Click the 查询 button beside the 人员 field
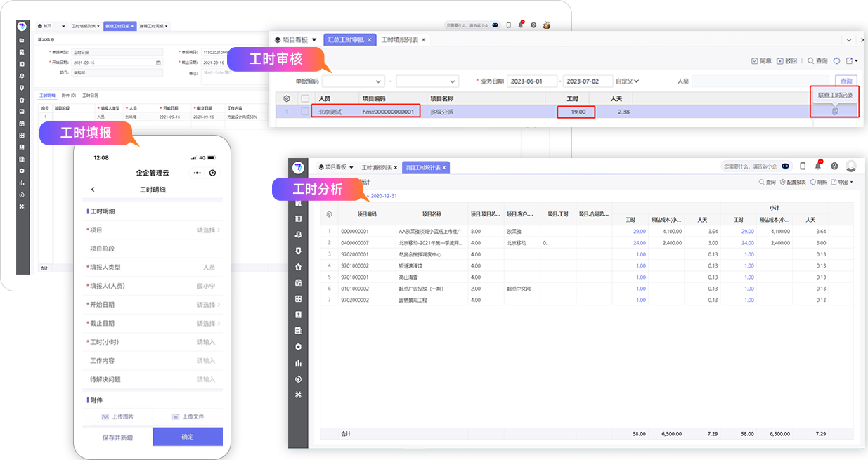This screenshot has height=460, width=868. click(846, 81)
